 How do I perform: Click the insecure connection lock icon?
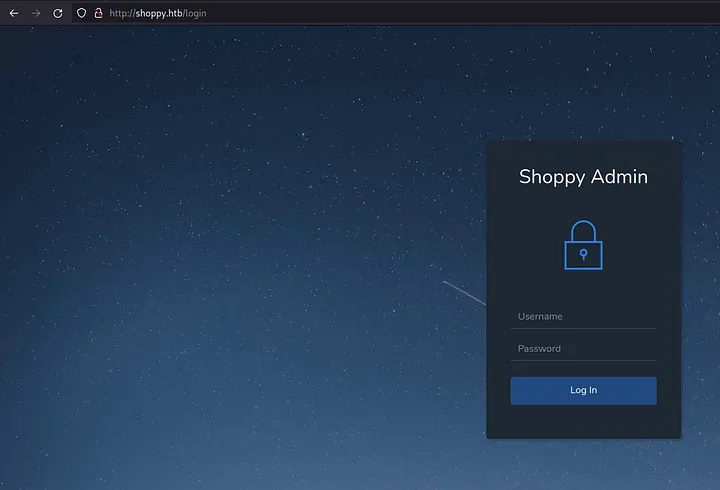pos(98,13)
